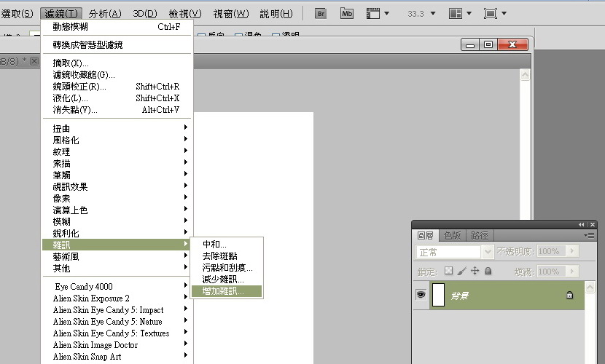605x364 pixels.
Task: Open the 銳利化 filter group
Action: (x=116, y=233)
